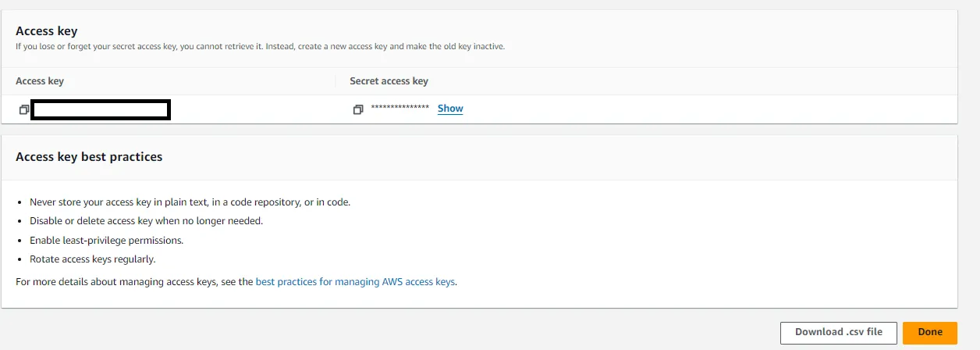Show the hidden secret access key

(450, 109)
